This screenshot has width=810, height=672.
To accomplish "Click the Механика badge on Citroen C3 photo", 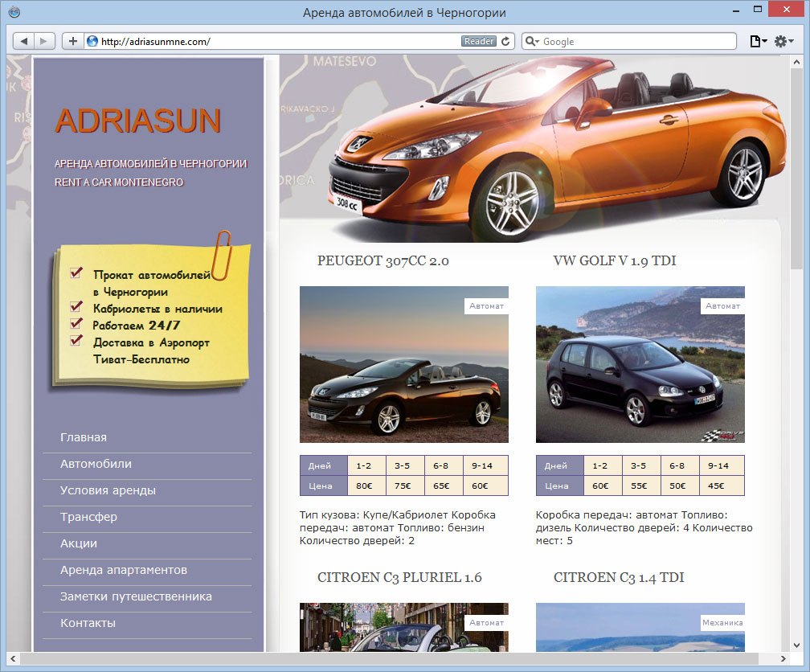I will 722,622.
